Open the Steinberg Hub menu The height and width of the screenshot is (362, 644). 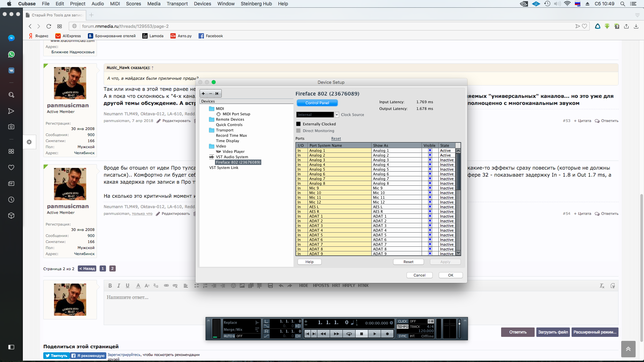(x=256, y=4)
